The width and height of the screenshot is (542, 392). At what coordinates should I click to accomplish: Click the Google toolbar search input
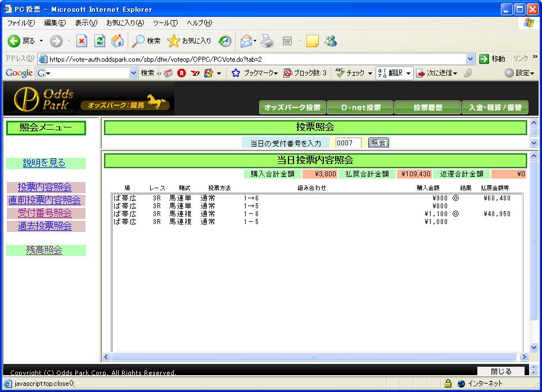91,73
